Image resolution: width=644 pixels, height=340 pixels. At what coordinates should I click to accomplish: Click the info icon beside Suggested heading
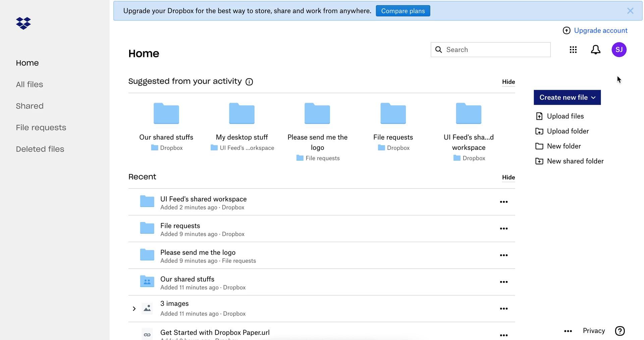(x=249, y=82)
